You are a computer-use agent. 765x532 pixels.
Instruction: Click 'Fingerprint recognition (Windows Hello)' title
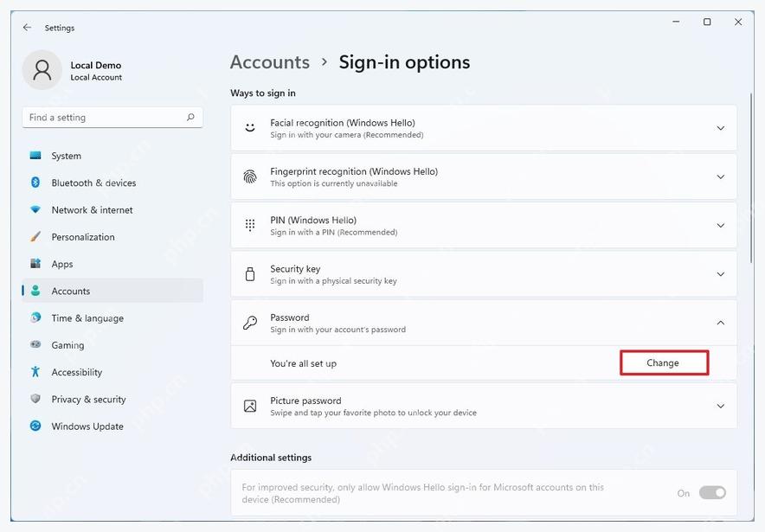click(354, 171)
